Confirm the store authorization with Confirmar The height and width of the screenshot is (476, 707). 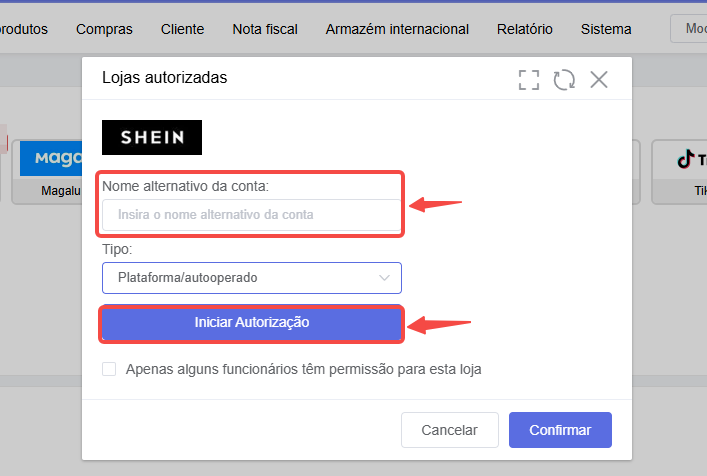click(560, 430)
